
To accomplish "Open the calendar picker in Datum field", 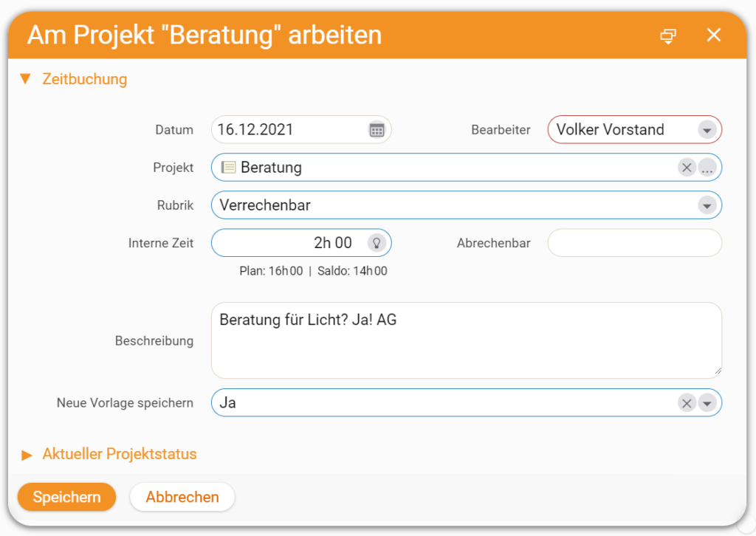I will click(377, 130).
